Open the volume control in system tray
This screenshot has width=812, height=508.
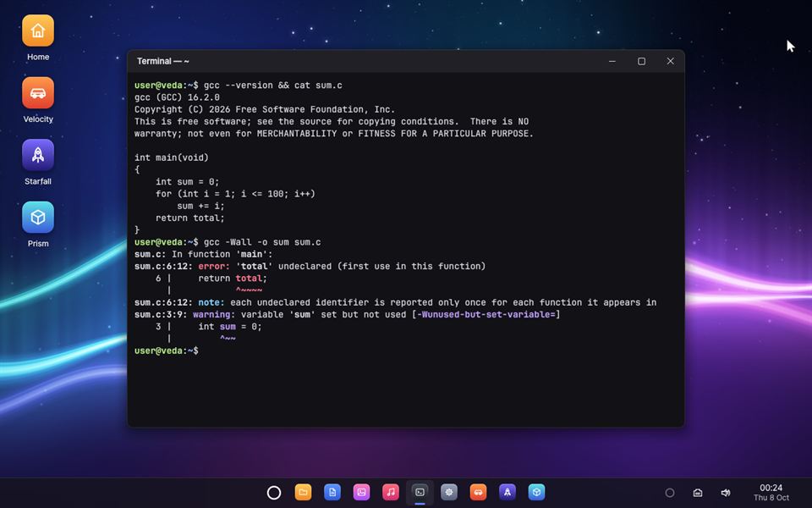726,493
